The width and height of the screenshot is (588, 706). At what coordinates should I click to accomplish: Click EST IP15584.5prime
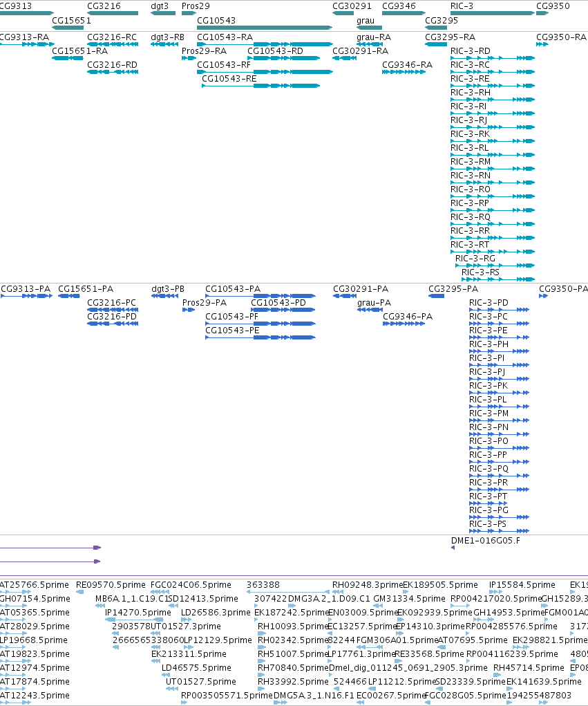(x=522, y=585)
